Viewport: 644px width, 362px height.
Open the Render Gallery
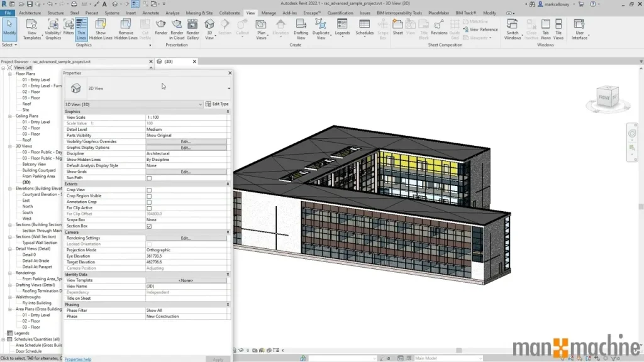tap(192, 30)
